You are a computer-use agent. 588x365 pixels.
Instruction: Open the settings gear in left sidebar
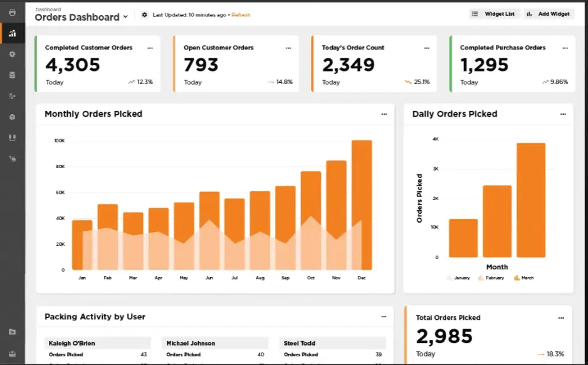[12, 55]
